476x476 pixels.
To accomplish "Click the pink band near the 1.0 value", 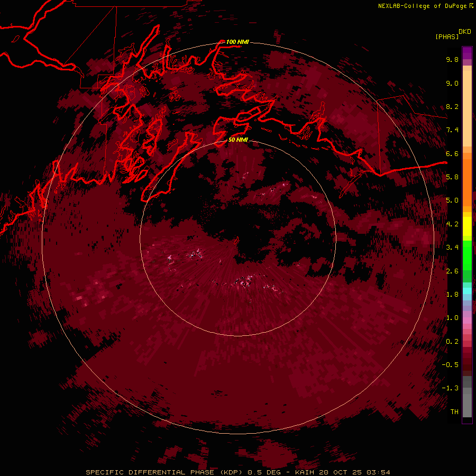I will coord(467,321).
